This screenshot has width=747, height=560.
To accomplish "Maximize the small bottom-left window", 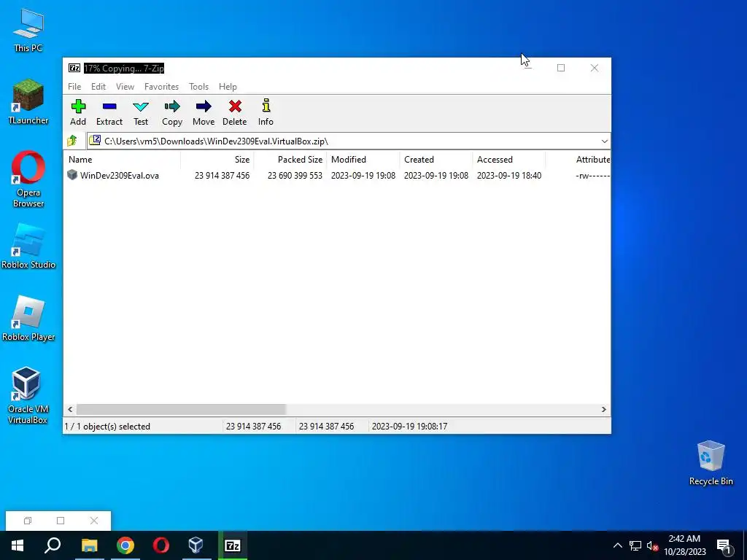I will click(x=61, y=521).
